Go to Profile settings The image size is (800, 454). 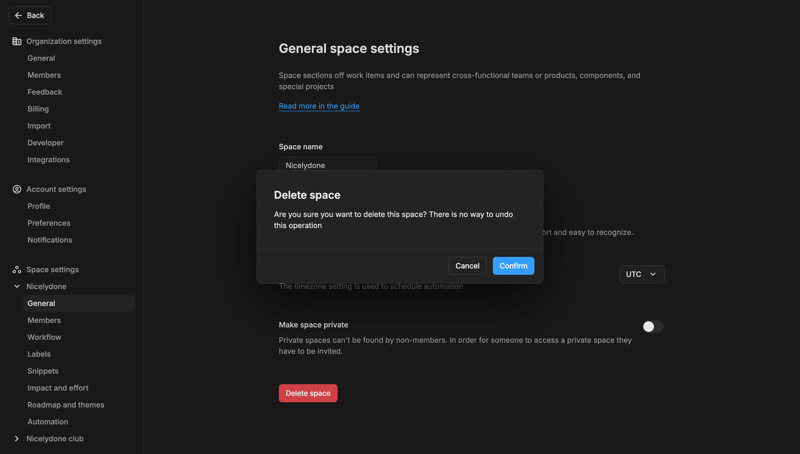click(39, 206)
